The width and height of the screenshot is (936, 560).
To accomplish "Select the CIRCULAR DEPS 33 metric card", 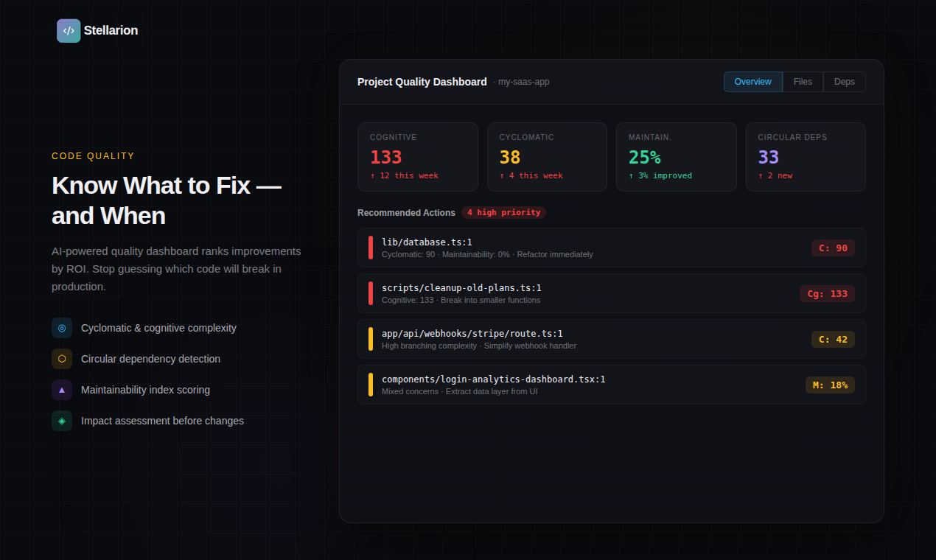I will 806,156.
